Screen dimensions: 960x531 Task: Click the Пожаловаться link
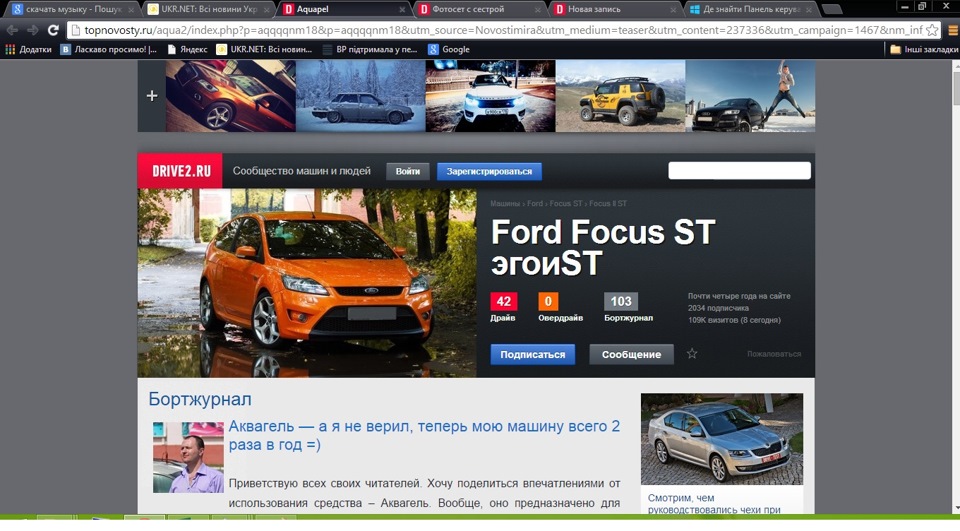click(774, 354)
